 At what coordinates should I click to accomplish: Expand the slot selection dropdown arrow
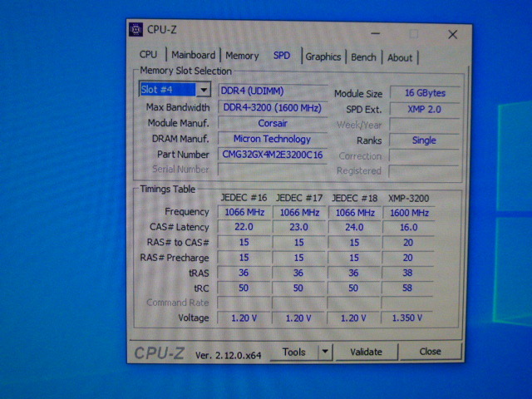click(x=204, y=90)
